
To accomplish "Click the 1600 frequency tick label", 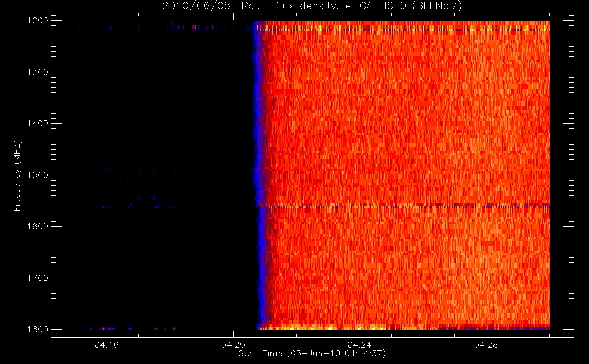I will pos(38,226).
